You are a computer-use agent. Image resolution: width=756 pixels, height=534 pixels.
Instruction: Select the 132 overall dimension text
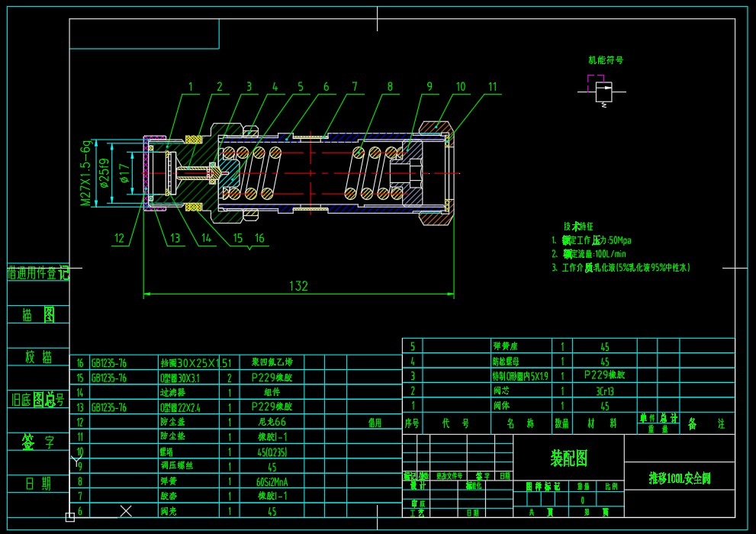pos(298,286)
